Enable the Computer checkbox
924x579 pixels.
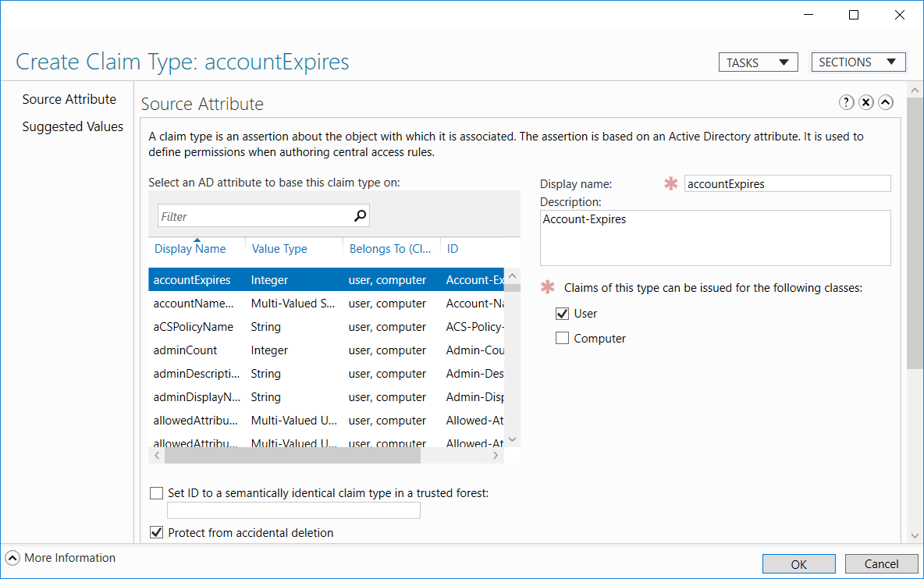coord(563,338)
